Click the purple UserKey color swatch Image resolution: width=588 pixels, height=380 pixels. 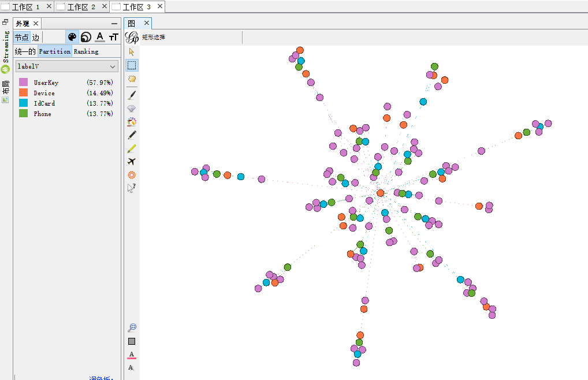[23, 83]
